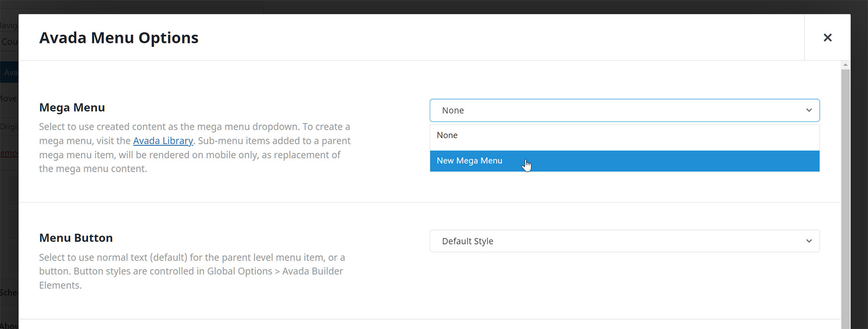Close the Avada Menu Options dialog
Image resolution: width=868 pixels, height=329 pixels.
[x=827, y=38]
